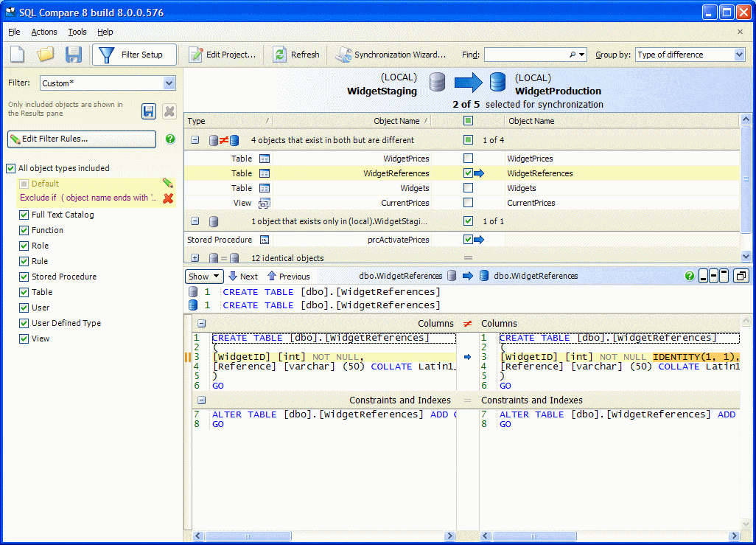Click the WidgetProduction target database icon
Image resolution: width=756 pixels, height=545 pixels.
[497, 82]
